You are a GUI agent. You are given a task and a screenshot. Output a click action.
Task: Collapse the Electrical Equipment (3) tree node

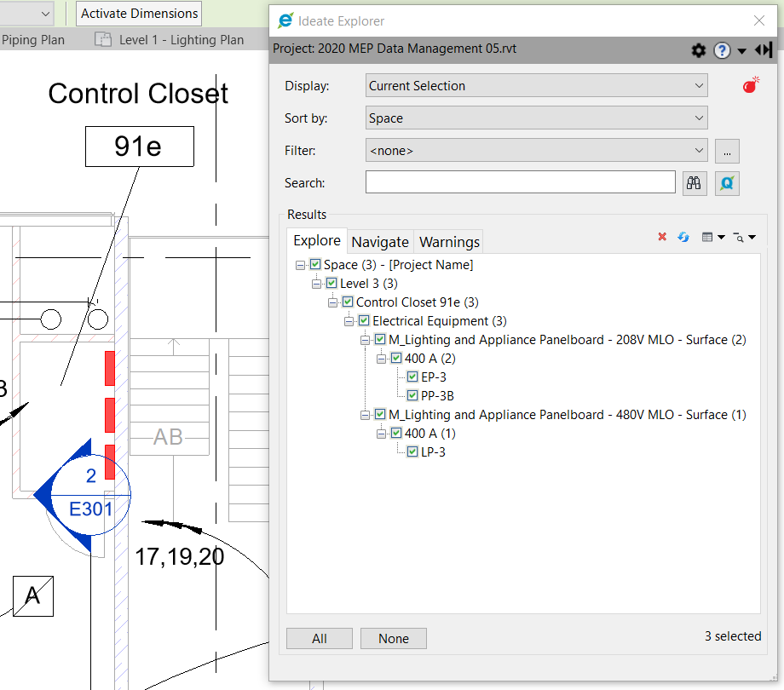tap(349, 321)
